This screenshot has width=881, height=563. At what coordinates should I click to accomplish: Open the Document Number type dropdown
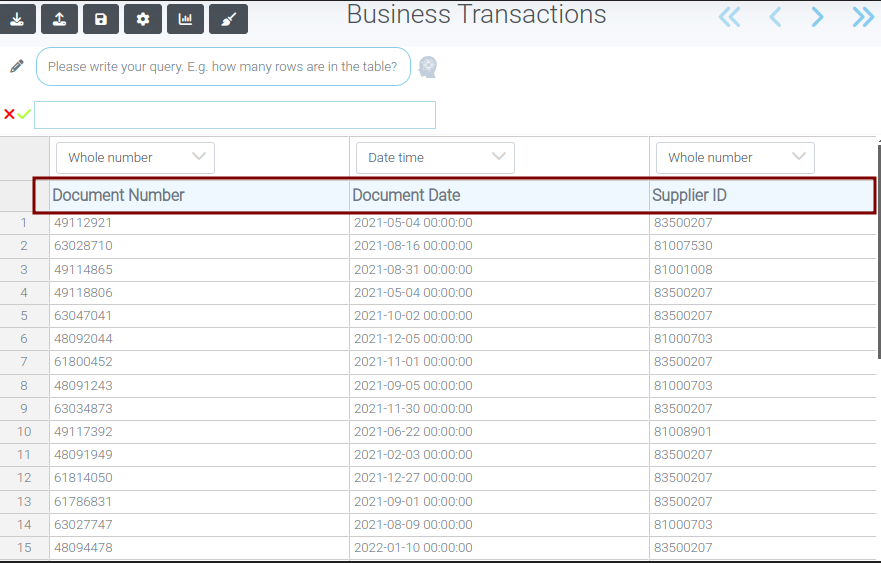pos(135,158)
